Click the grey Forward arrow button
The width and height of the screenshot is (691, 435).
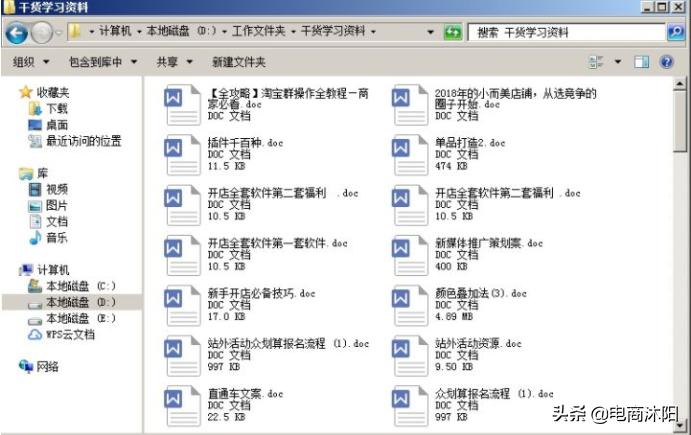pyautogui.click(x=42, y=33)
